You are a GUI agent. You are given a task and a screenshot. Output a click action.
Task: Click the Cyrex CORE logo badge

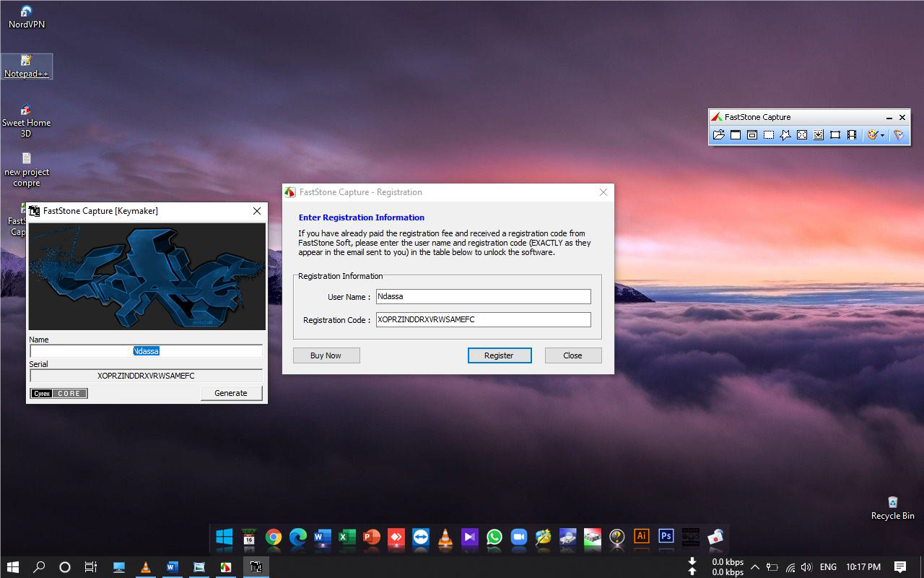pyautogui.click(x=59, y=393)
